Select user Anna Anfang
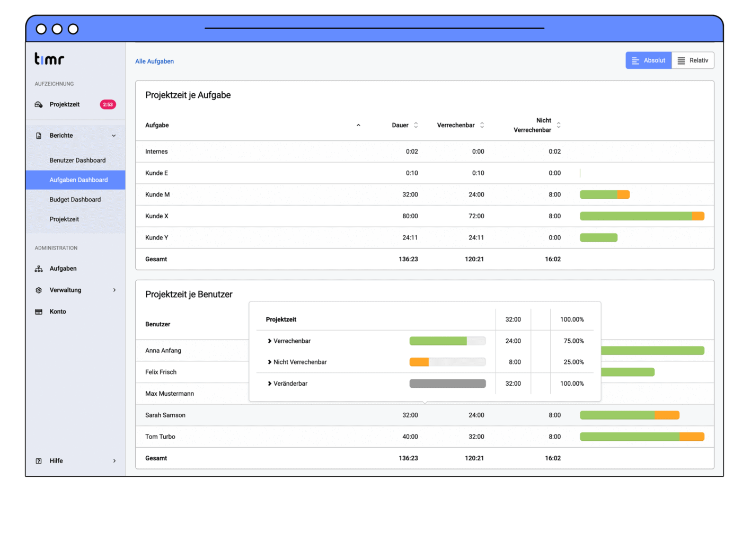 163,351
